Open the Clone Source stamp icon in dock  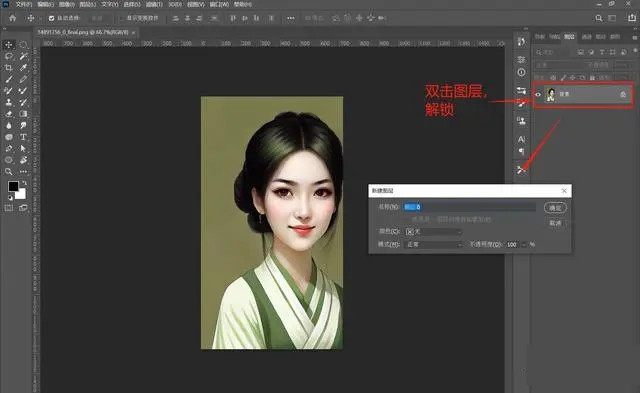pos(521,121)
